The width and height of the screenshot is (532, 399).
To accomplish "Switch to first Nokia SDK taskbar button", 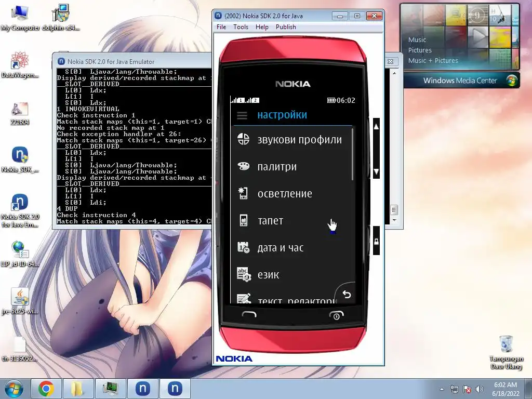I will (142, 389).
